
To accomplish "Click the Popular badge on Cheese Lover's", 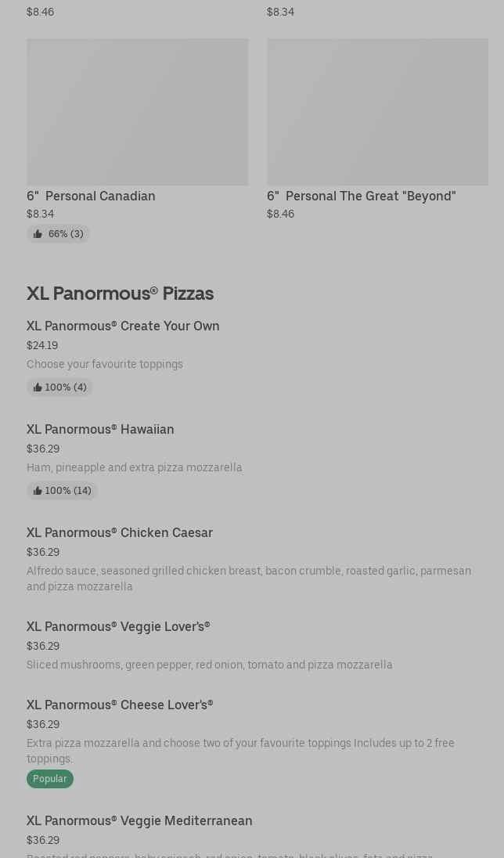I will (50, 779).
